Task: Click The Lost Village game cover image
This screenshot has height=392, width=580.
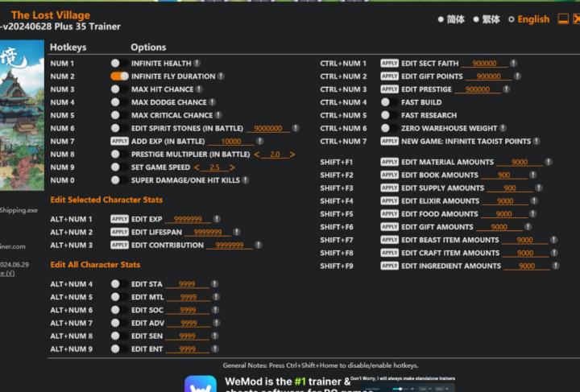Action: 22,115
